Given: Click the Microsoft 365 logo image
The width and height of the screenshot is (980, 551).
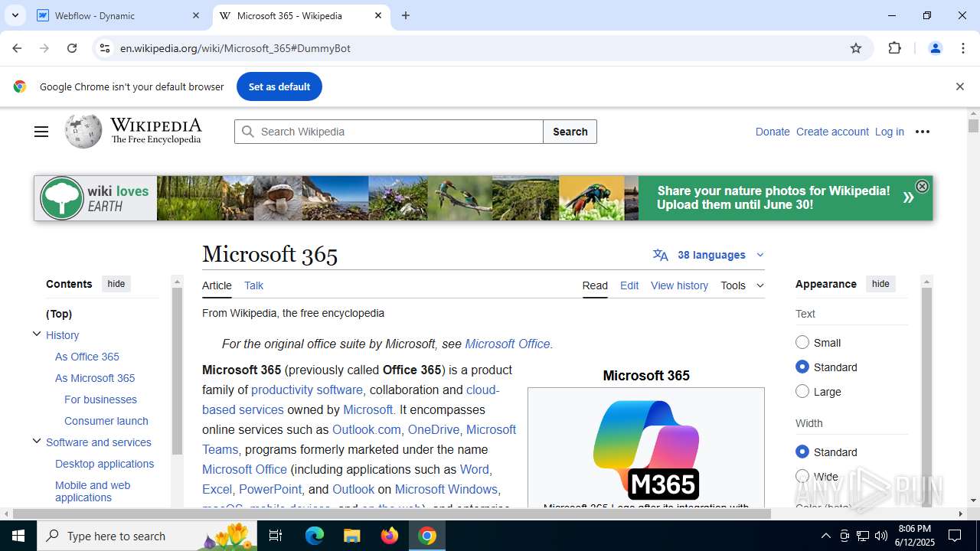Looking at the screenshot, I should pos(646,449).
